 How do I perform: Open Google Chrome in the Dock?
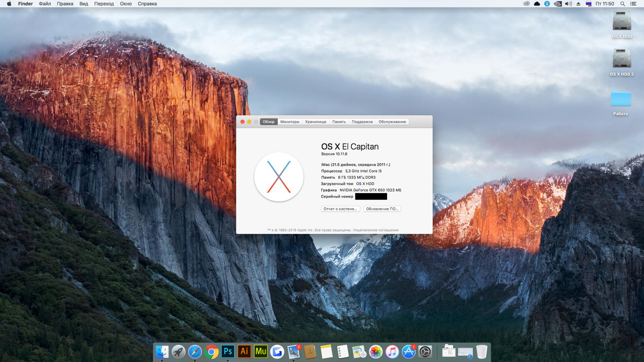211,352
